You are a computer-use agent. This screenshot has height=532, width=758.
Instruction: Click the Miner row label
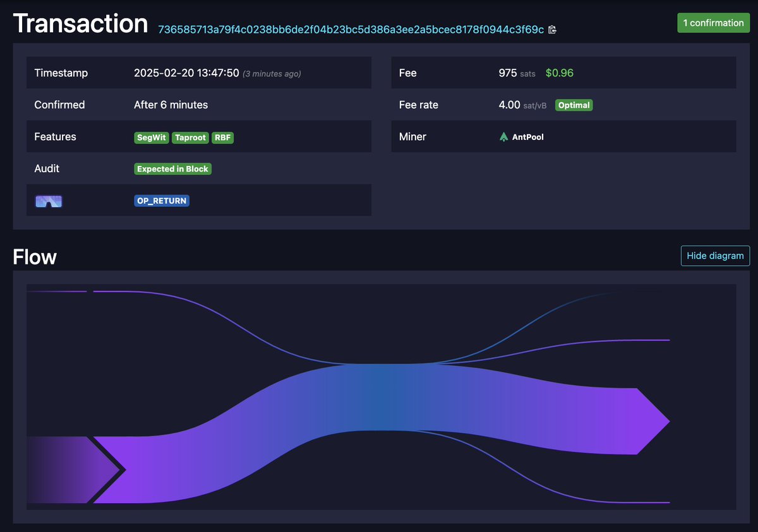[412, 137]
